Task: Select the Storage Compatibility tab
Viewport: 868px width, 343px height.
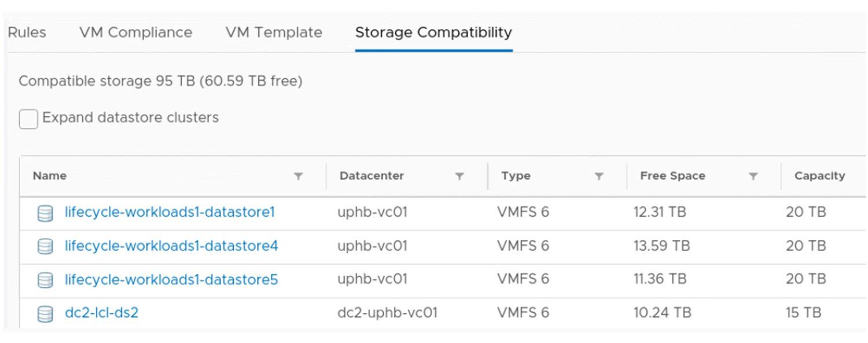Action: tap(433, 32)
